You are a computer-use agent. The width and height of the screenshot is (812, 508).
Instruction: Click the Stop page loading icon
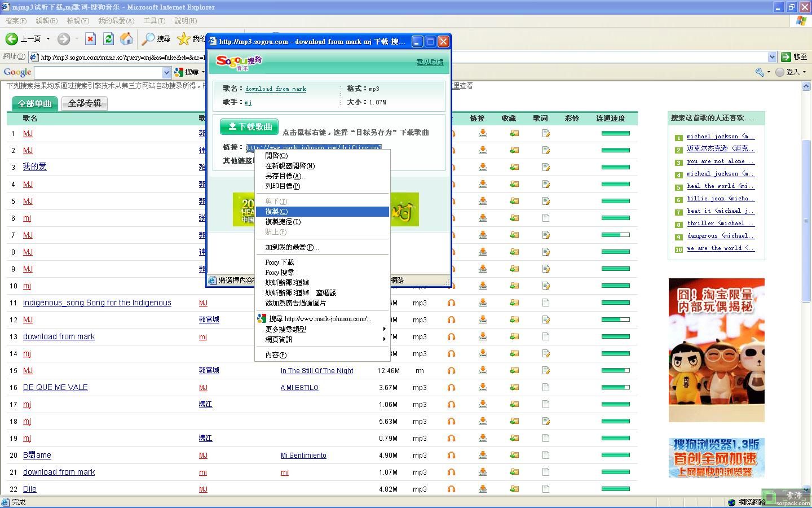(90, 38)
